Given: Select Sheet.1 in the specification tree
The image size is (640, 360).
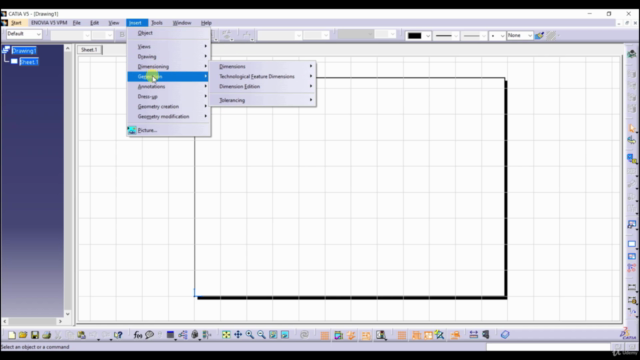Looking at the screenshot, I should (x=29, y=62).
